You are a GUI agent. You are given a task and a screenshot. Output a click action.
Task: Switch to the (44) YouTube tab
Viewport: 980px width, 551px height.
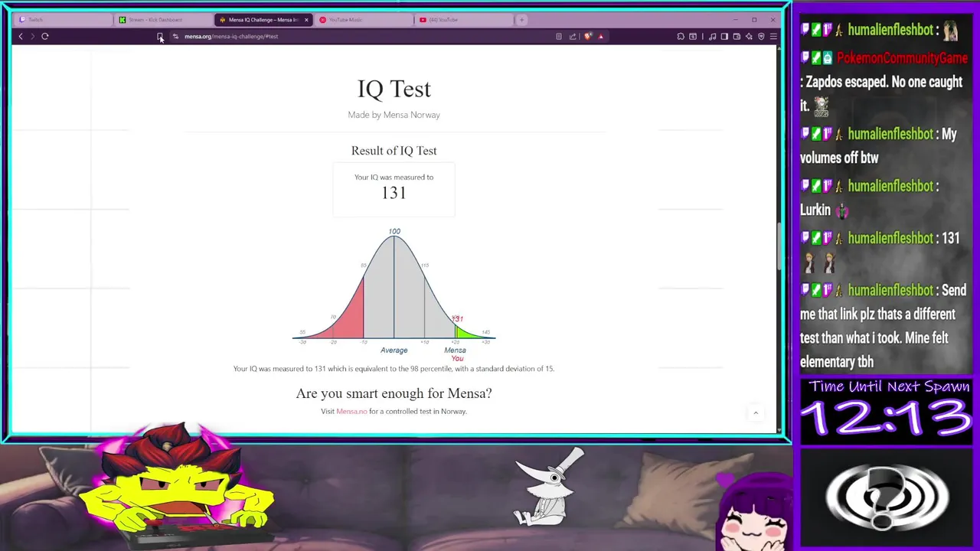pyautogui.click(x=462, y=20)
